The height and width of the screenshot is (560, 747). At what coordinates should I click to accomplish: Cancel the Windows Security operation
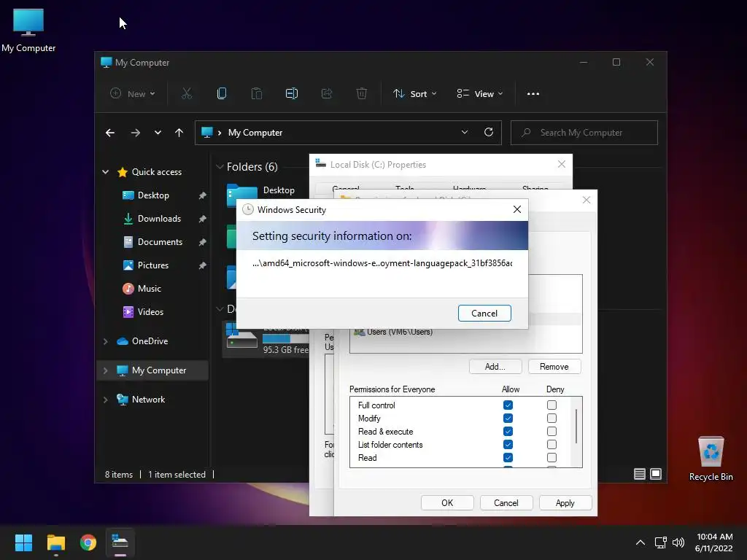[484, 314]
